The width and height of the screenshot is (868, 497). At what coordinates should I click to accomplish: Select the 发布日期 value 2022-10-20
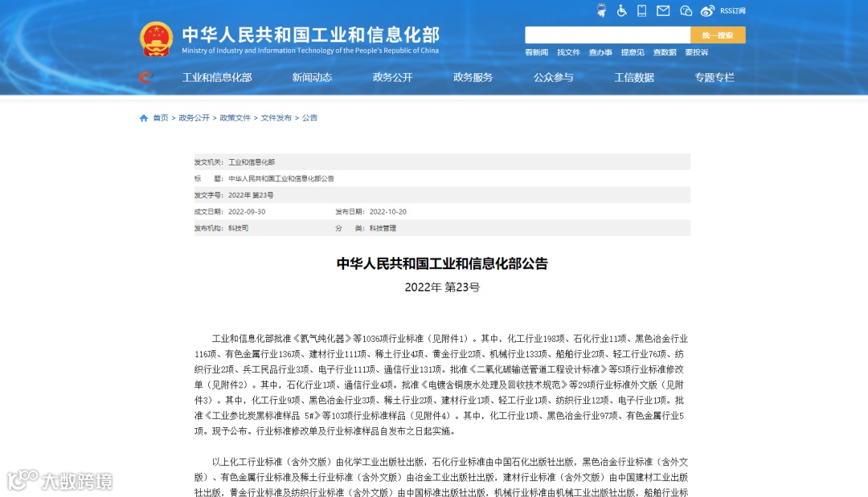[388, 212]
